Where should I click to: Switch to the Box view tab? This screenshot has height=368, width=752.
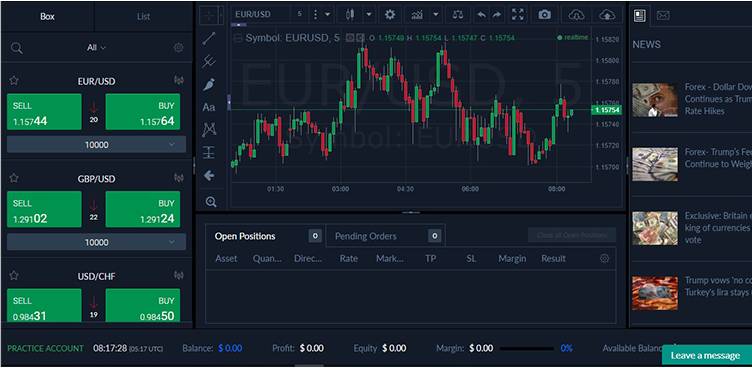coord(47,16)
